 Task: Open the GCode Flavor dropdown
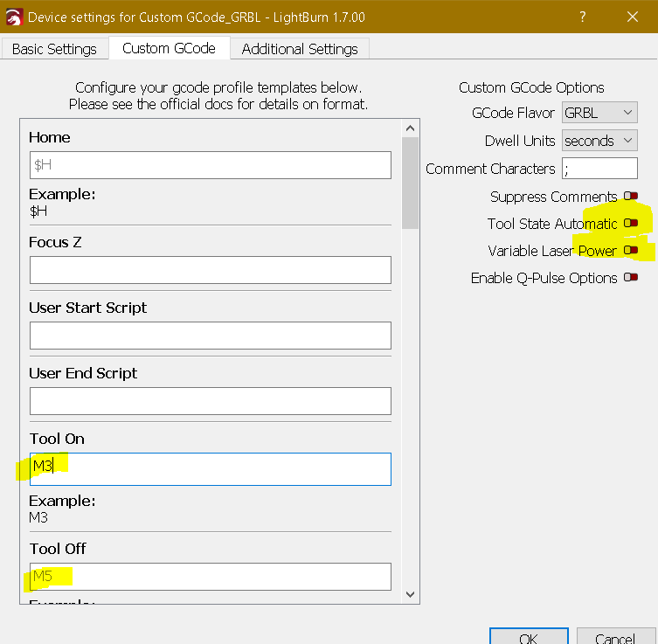tap(599, 113)
